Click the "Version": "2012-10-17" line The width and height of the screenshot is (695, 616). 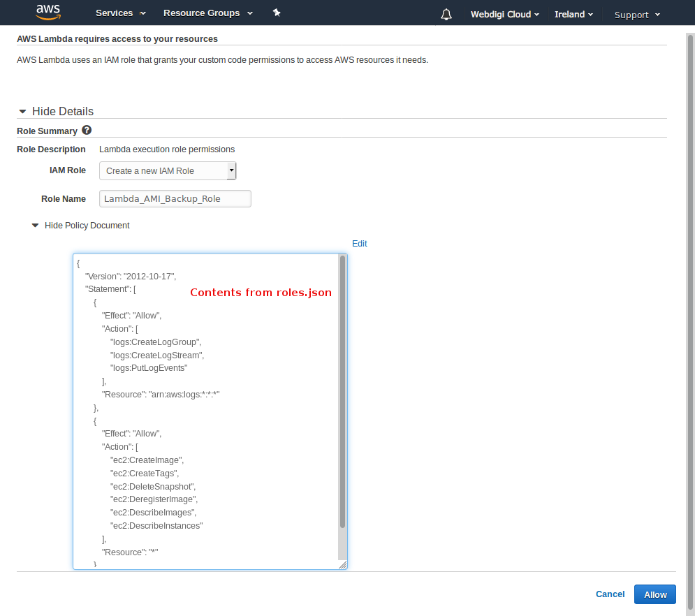click(x=131, y=277)
